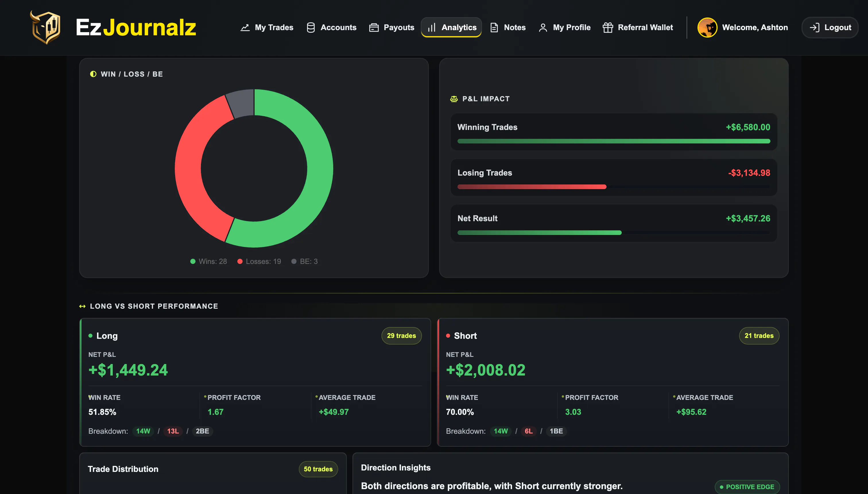Screen dimensions: 868x494
Task: Navigate to My Profile
Action: pyautogui.click(x=565, y=28)
